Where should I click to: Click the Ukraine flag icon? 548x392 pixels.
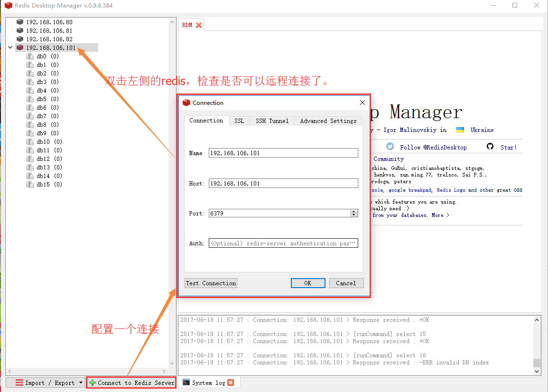point(460,130)
